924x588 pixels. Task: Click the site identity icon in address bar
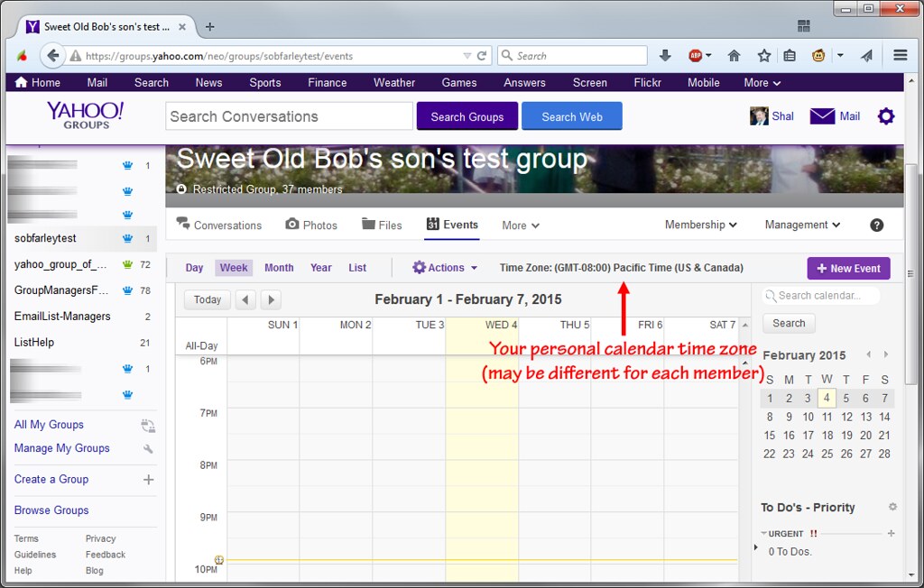click(76, 56)
